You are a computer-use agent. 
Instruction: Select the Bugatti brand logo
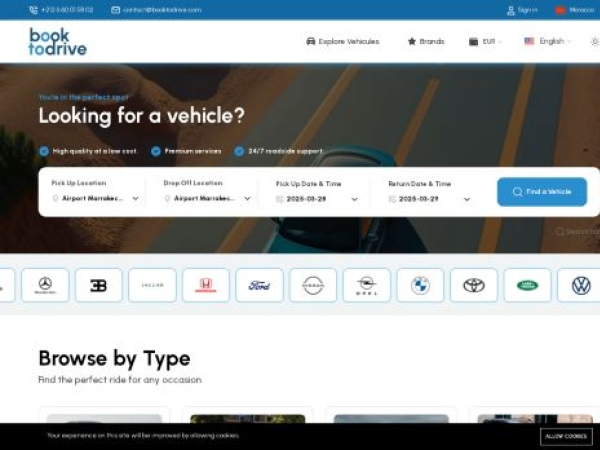[99, 285]
